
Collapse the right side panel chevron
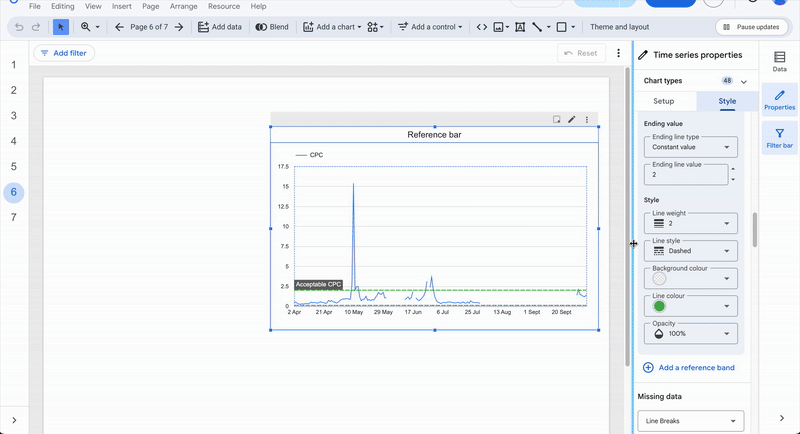[x=782, y=418]
